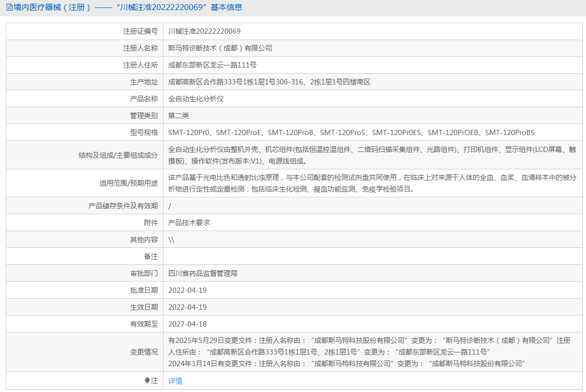Select attachment value 产品技术要求
586x392 pixels.
(189, 223)
